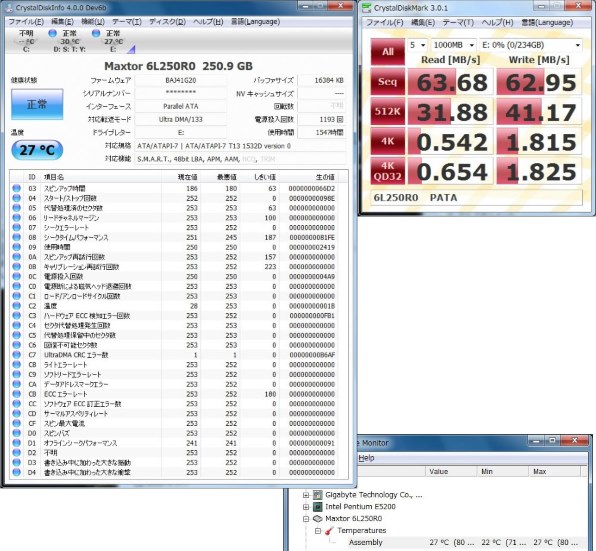The width and height of the screenshot is (596, 551).
Task: Open the test size dropdown showing 1000MB
Action: pos(453,45)
